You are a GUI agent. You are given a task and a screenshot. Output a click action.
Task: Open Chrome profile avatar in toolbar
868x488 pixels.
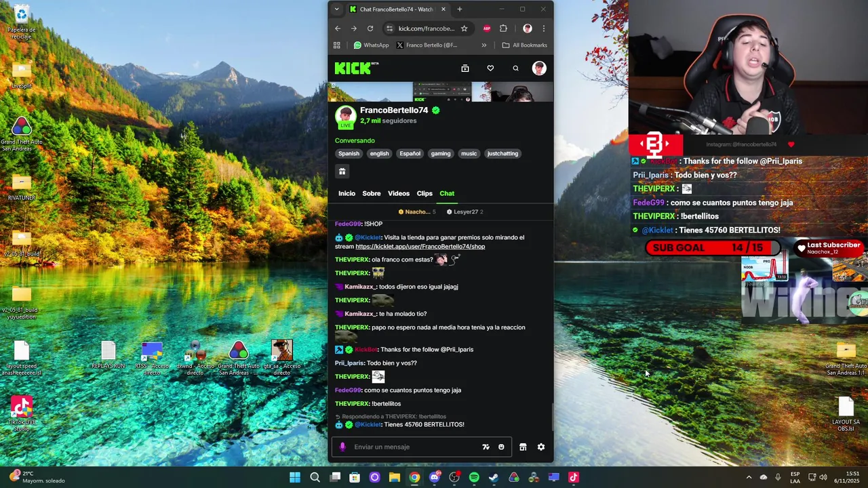coord(528,28)
